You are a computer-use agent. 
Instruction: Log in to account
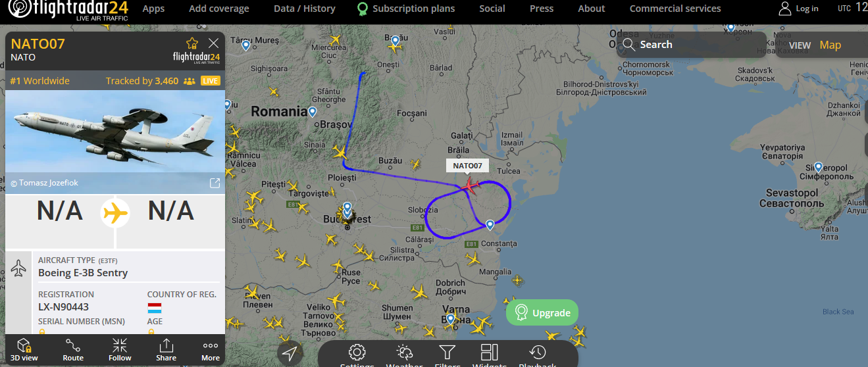pyautogui.click(x=799, y=9)
